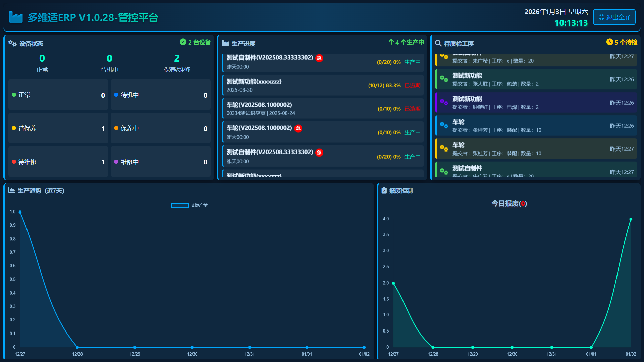
Task: Open the 待保养 device status card
Action: [58, 128]
